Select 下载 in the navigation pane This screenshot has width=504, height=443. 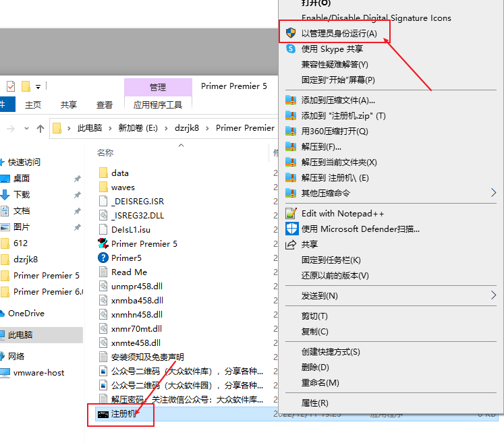21,194
